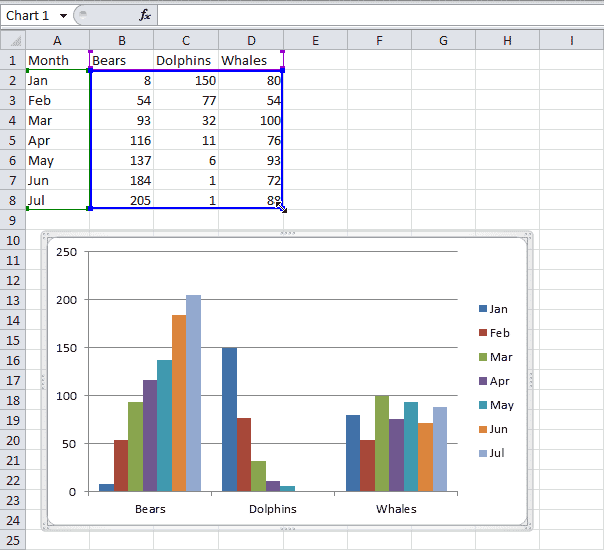
Task: Click the 250 value axis label
Action: pyautogui.click(x=66, y=252)
